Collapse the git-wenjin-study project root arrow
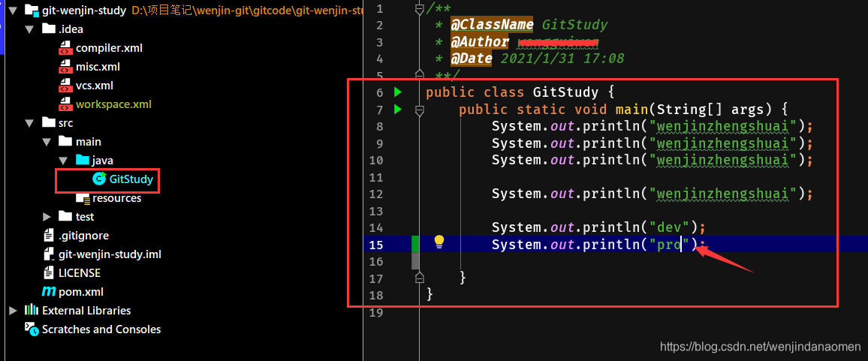 pyautogui.click(x=13, y=11)
